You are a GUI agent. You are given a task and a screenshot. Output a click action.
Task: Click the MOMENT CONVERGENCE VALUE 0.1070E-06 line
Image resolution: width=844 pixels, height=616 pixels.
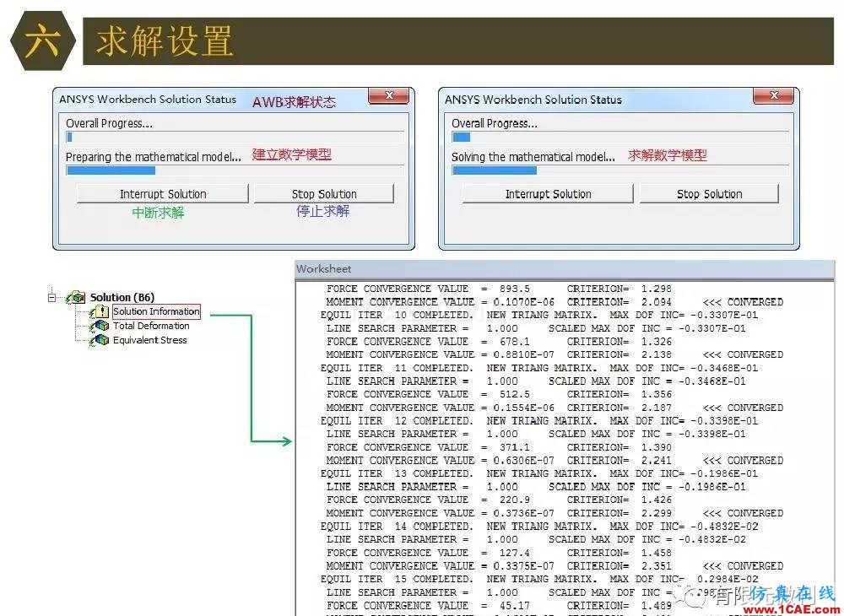coord(555,302)
